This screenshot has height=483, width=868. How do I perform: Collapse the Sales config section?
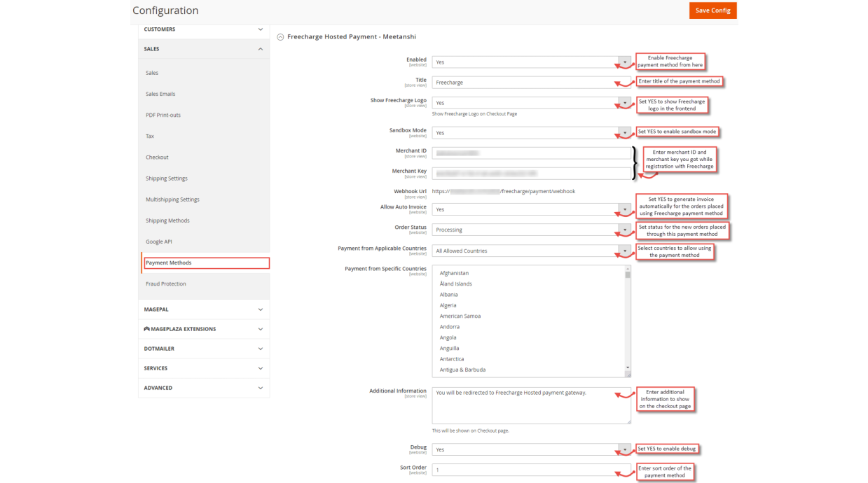[x=203, y=49]
